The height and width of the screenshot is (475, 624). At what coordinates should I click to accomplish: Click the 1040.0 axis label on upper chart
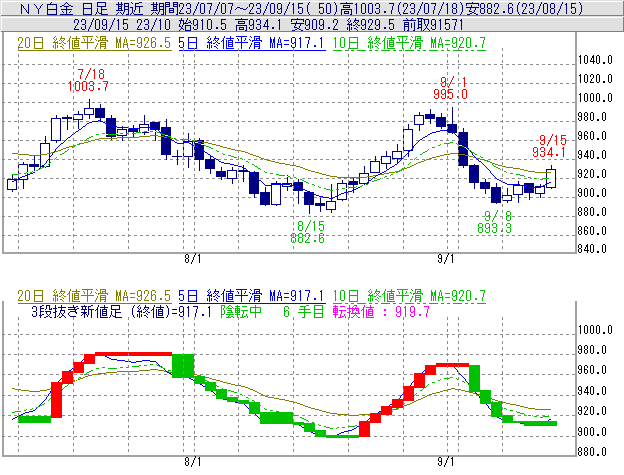(595, 60)
